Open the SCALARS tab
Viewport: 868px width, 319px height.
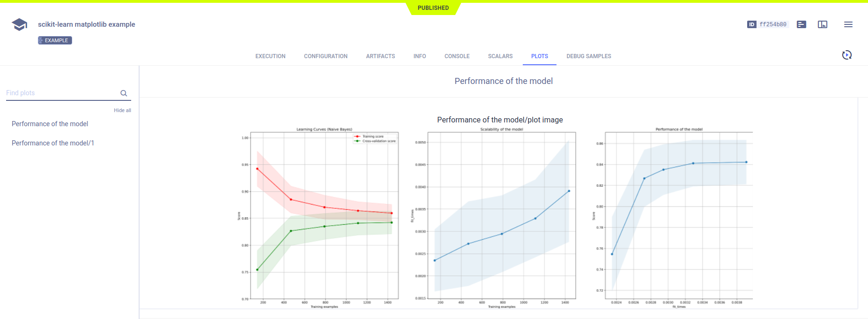(500, 56)
